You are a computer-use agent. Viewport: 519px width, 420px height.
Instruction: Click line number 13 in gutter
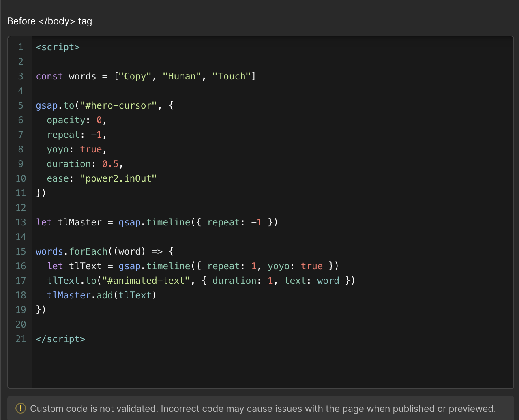(21, 222)
